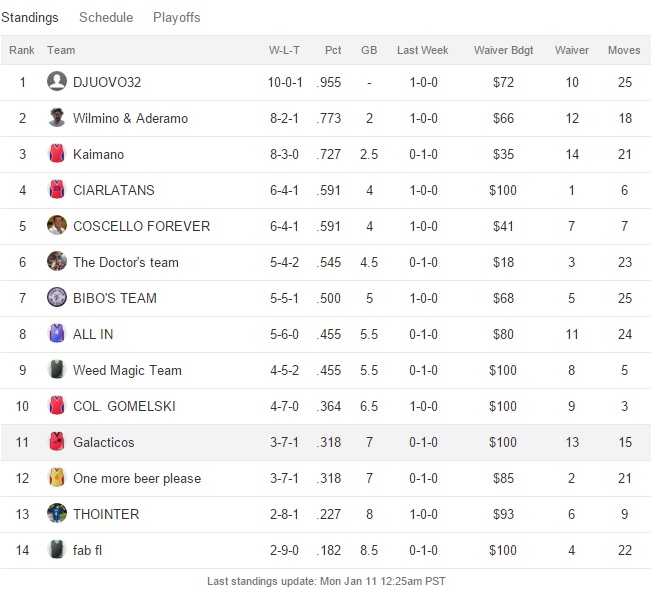Click One more beer please jersey icon
The height and width of the screenshot is (589, 653).
pyautogui.click(x=57, y=478)
